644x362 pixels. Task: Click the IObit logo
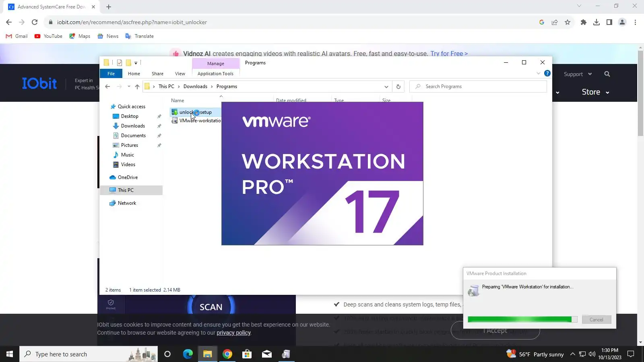[39, 83]
